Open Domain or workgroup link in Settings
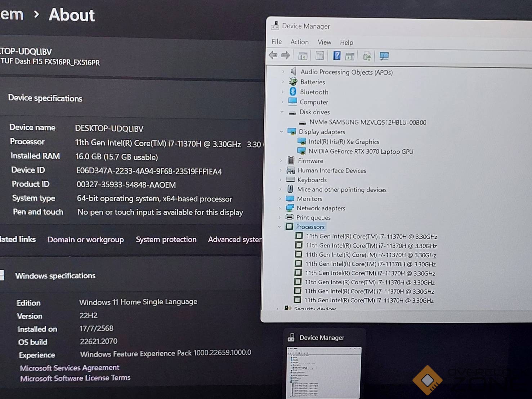 (x=86, y=240)
